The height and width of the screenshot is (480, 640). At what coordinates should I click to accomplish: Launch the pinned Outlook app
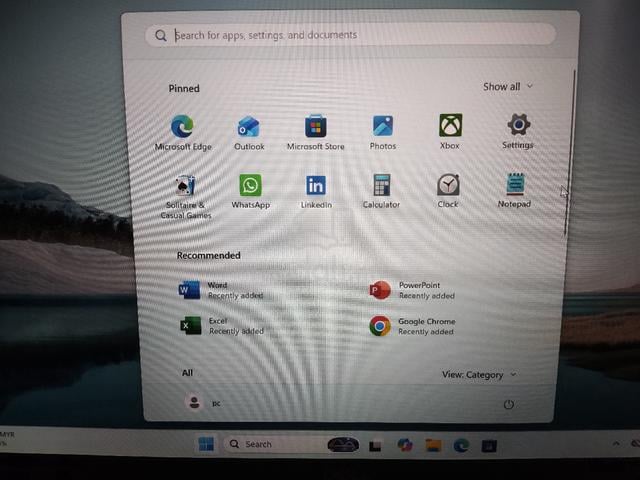click(x=249, y=133)
